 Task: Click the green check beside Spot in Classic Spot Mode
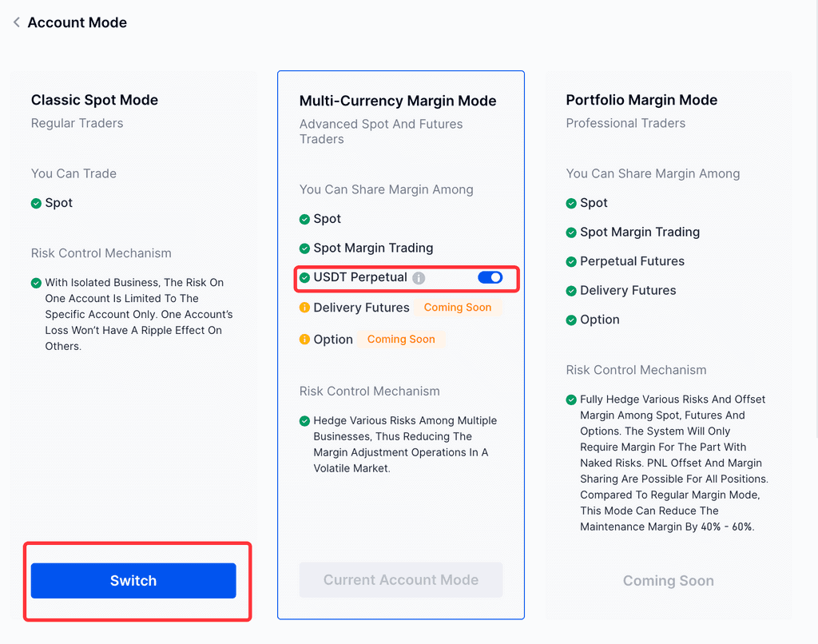pyautogui.click(x=36, y=204)
